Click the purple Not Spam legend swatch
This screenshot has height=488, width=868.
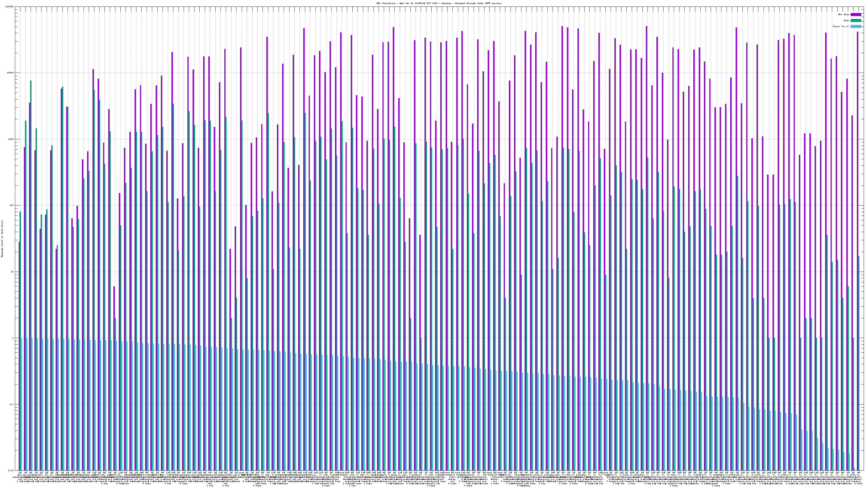(856, 14)
